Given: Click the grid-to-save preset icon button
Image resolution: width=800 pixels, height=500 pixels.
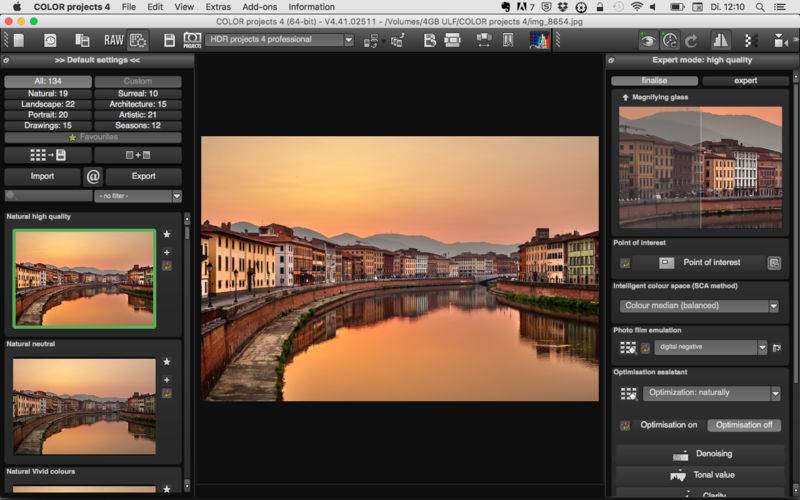Looking at the screenshot, I should click(x=48, y=155).
